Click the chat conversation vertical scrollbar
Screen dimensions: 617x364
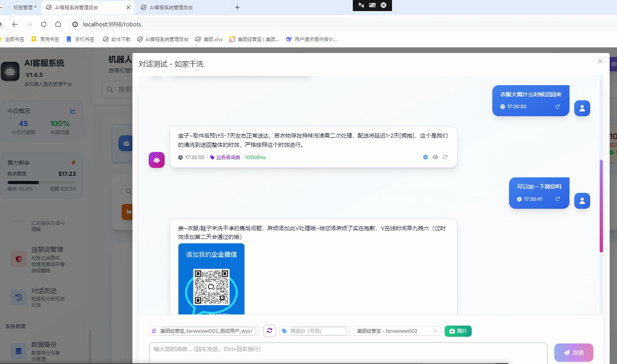pyautogui.click(x=601, y=206)
